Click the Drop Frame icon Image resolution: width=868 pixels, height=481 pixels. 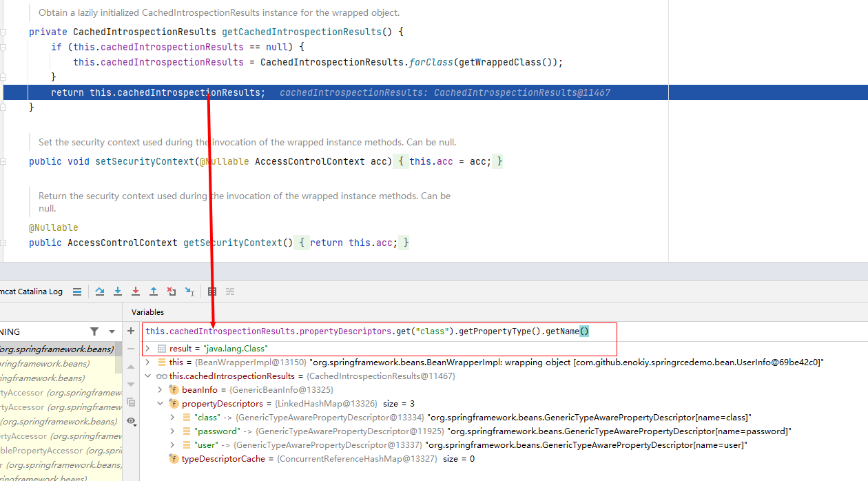point(172,291)
